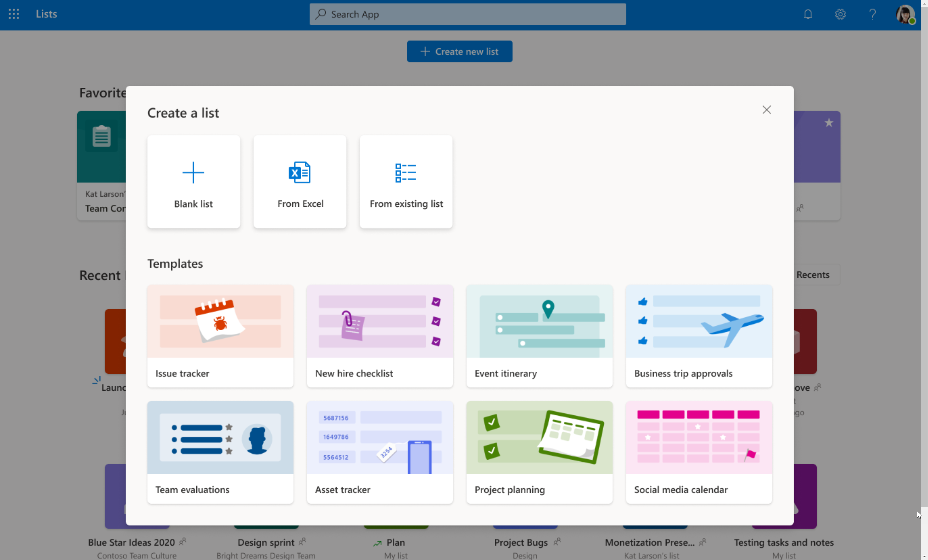This screenshot has height=560, width=928.
Task: Open the Search App input field
Action: tap(468, 14)
